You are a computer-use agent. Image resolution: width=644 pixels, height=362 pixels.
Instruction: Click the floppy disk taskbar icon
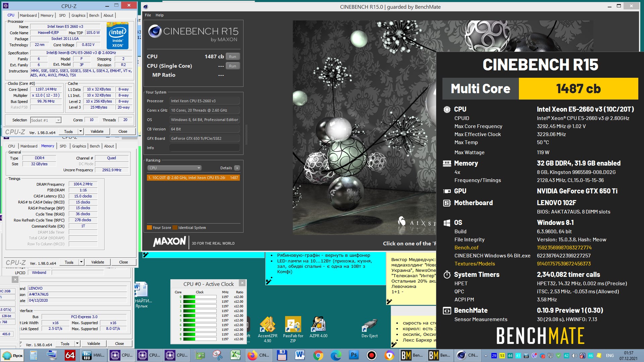coord(282,355)
